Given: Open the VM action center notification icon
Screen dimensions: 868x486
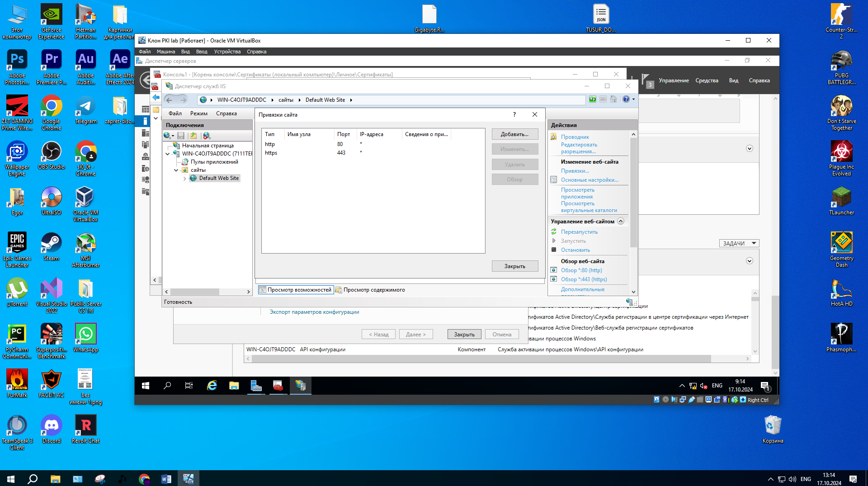Looking at the screenshot, I should point(765,386).
